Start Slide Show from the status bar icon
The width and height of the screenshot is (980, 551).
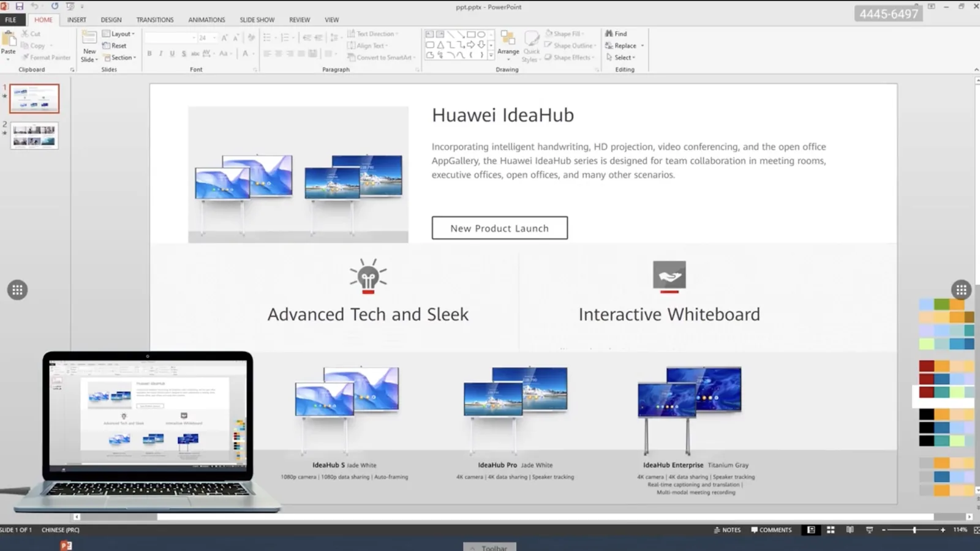click(x=869, y=530)
